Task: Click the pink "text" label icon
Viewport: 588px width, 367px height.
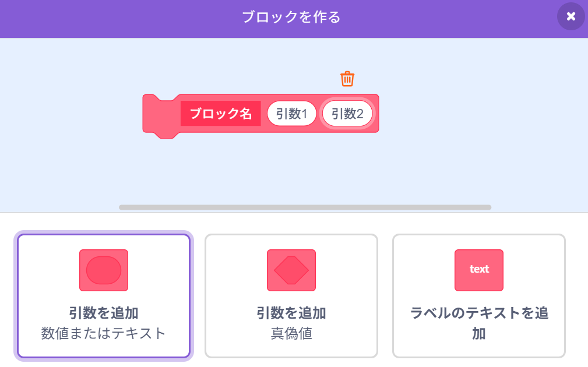Action: click(x=479, y=270)
